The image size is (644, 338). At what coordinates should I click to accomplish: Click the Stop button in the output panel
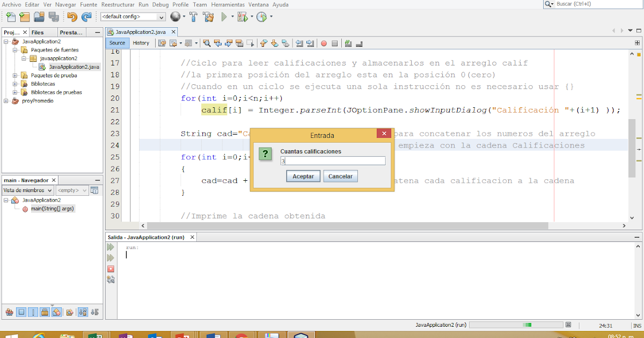click(x=111, y=269)
